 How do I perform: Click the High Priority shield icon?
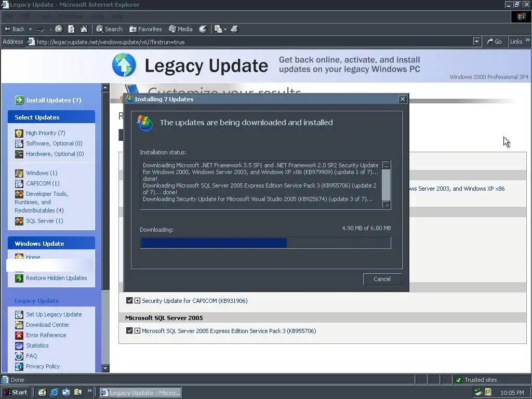pyautogui.click(x=19, y=134)
